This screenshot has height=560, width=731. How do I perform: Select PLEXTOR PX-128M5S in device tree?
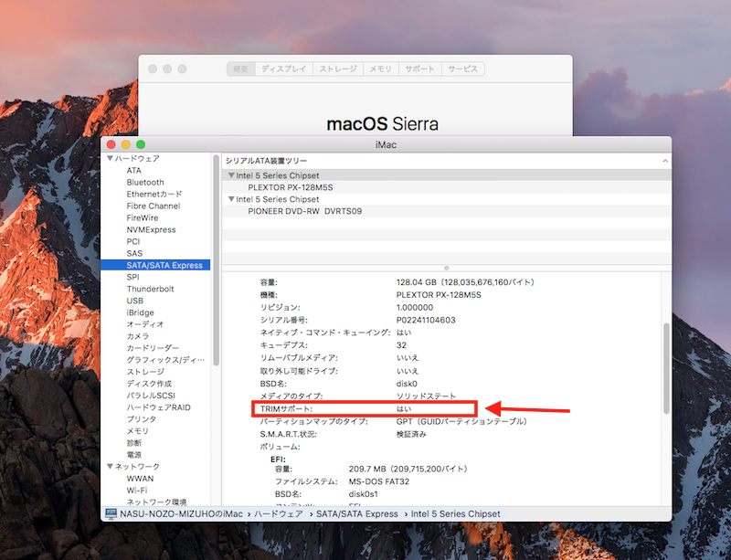(290, 187)
